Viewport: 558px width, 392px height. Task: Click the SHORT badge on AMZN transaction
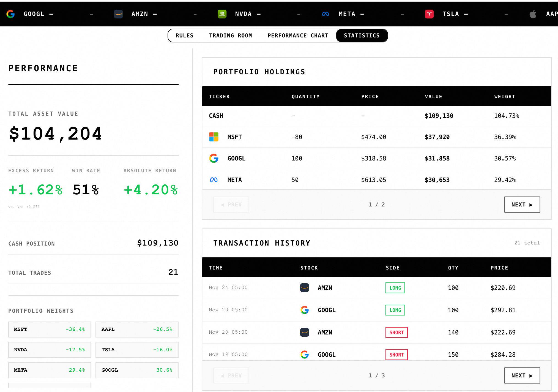click(396, 332)
